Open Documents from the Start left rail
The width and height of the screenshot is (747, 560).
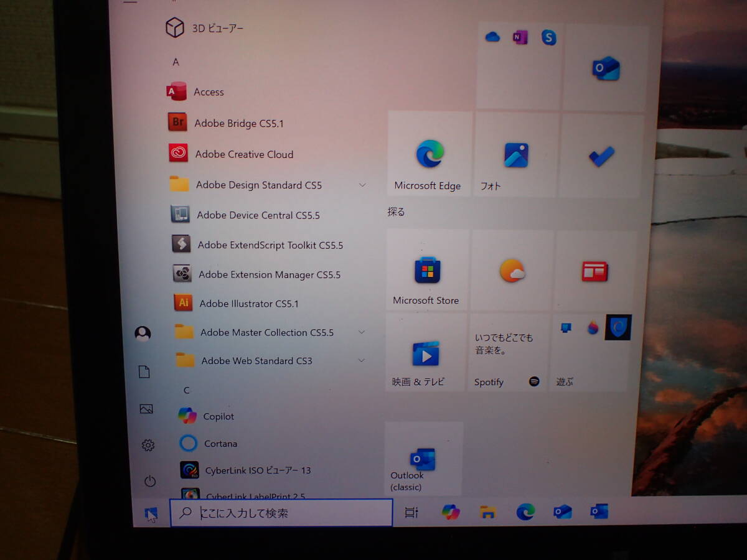point(144,372)
